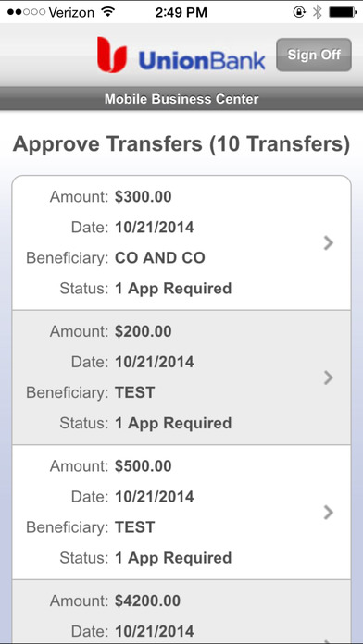Screen dimensions: 363x644
Task: Select the $500.00 TEST beneficiary row
Action: 181,513
